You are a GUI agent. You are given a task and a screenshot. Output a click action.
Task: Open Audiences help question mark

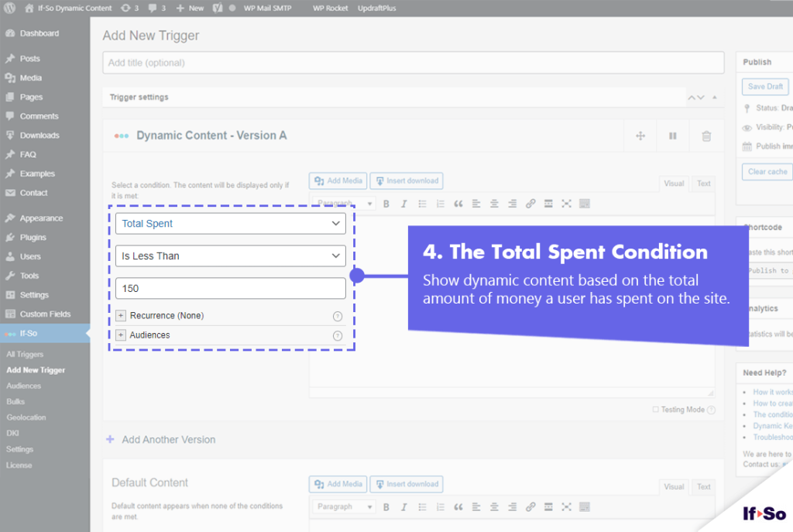[x=338, y=336]
